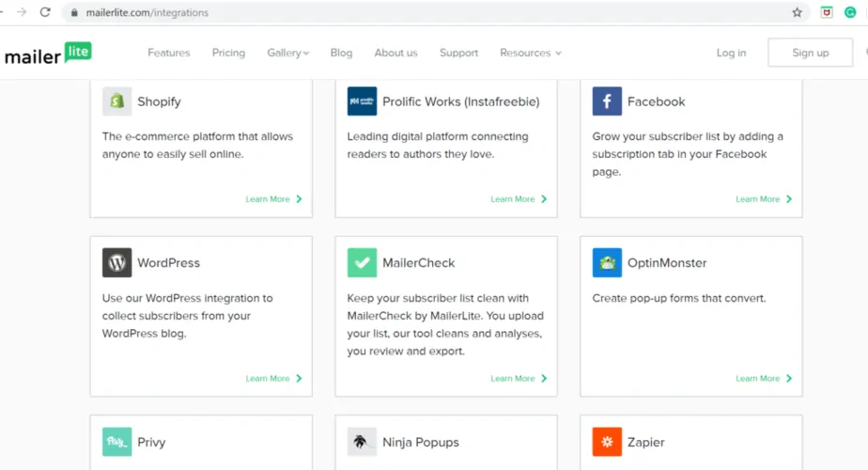Open the Features page
This screenshot has height=470, width=868.
(169, 53)
